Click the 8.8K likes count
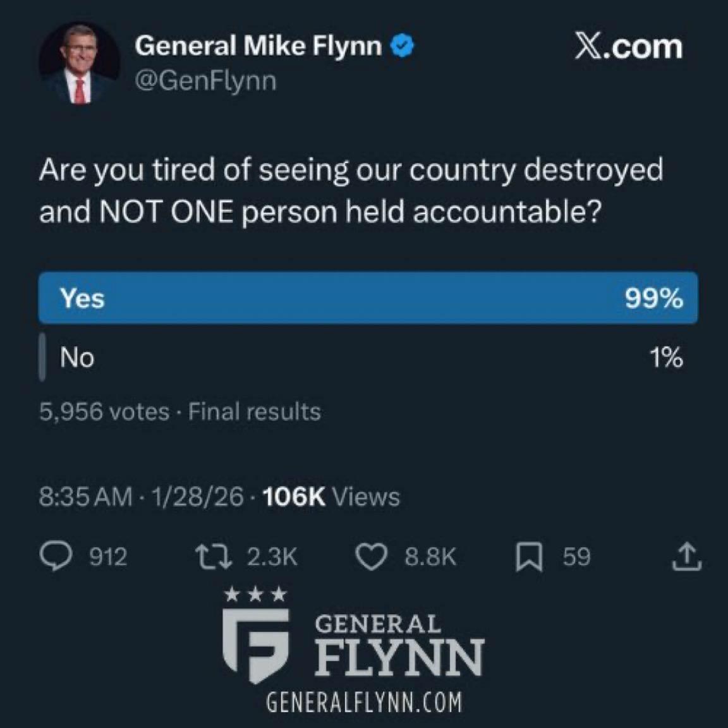728x728 pixels. tap(430, 557)
